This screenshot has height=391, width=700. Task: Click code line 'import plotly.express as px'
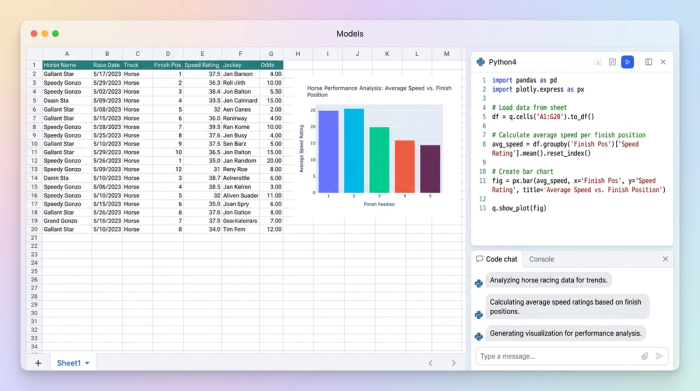point(538,89)
